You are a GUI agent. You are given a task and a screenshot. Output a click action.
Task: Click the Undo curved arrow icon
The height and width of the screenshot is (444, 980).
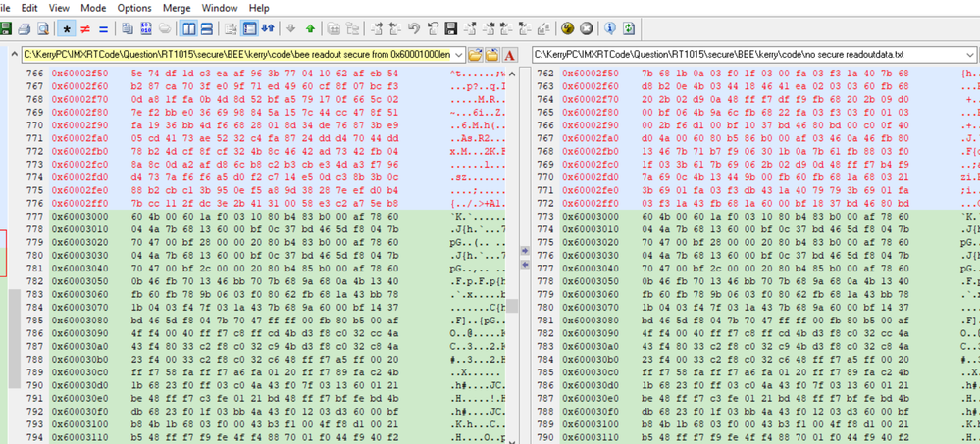click(x=413, y=28)
